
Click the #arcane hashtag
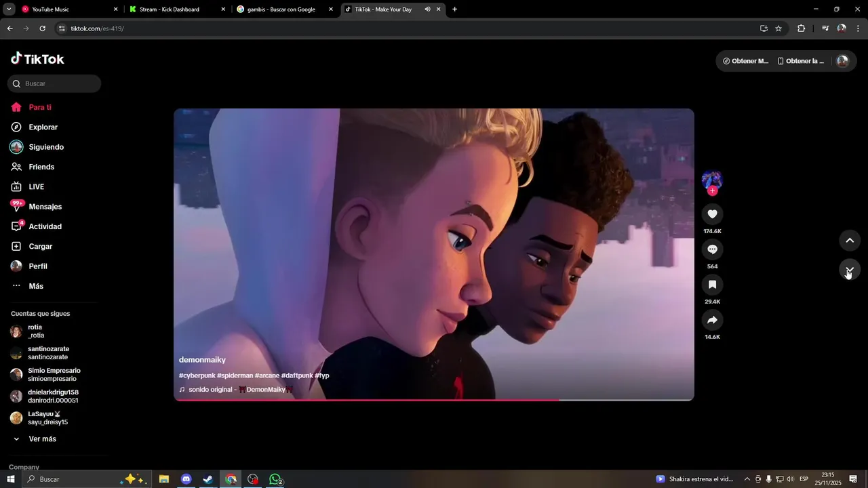tap(267, 375)
